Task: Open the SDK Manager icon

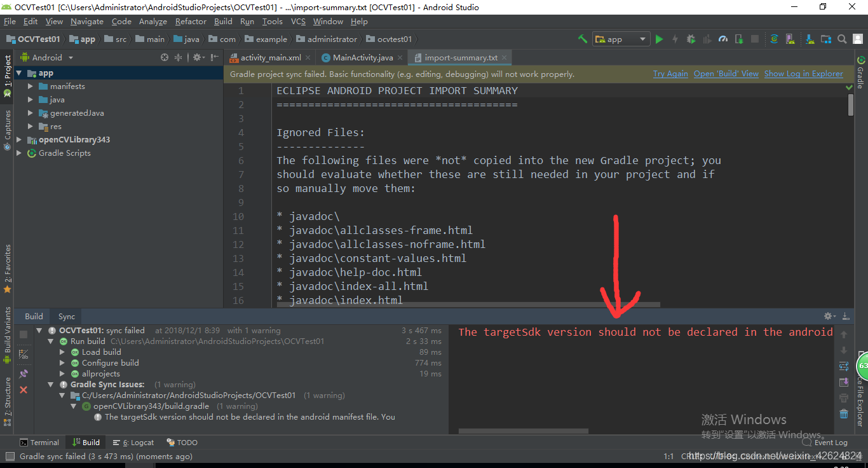Action: [808, 39]
